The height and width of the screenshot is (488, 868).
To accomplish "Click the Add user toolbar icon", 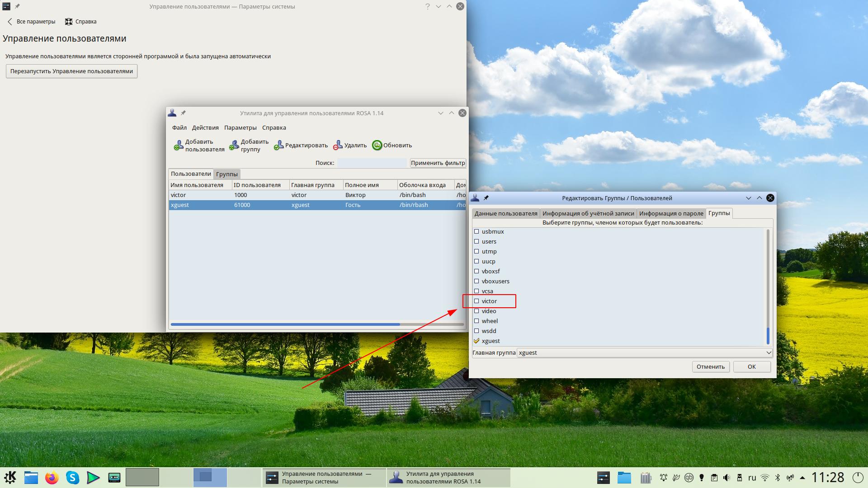I will [x=179, y=145].
